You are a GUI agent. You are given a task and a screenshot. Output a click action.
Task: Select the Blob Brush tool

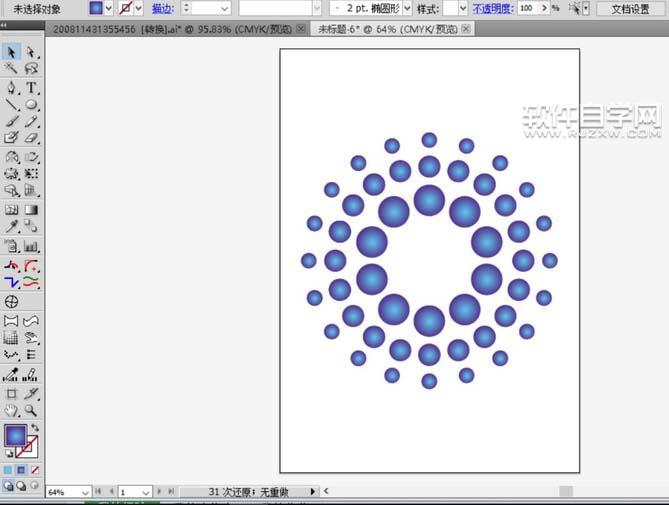pos(11,137)
